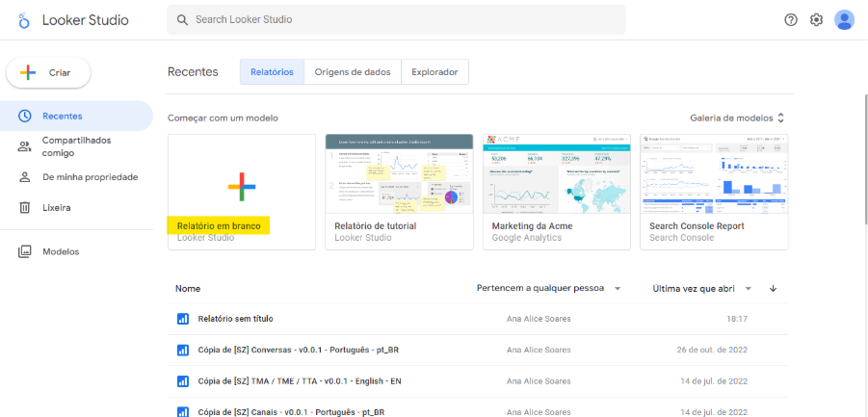The image size is (868, 417).
Task: Switch to the Relatórios tab
Action: coord(272,72)
